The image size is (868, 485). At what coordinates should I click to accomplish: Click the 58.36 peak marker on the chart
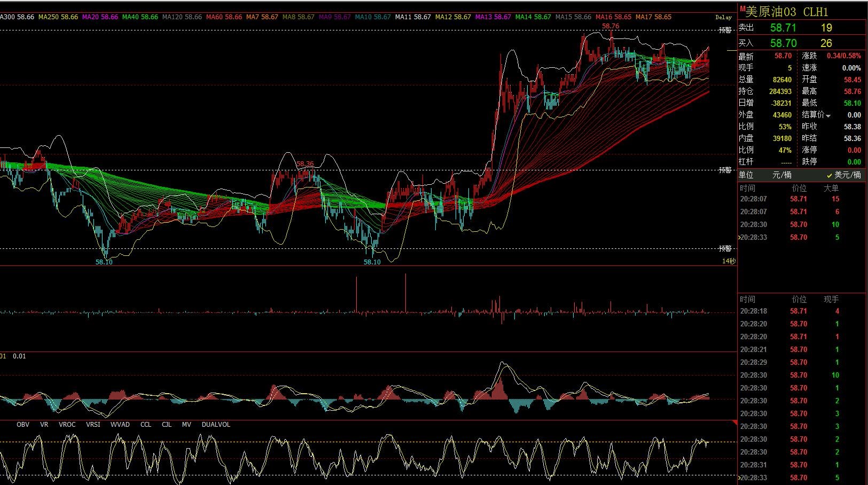[305, 164]
